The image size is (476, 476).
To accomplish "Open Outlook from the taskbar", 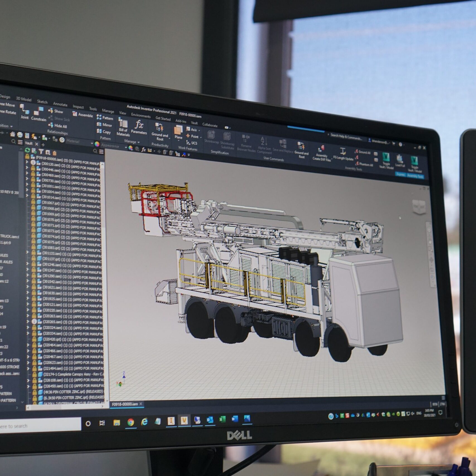I will pos(210,420).
